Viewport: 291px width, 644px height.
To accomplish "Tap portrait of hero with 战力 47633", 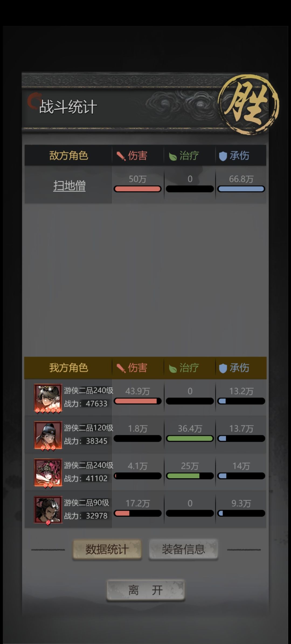I will tap(48, 398).
